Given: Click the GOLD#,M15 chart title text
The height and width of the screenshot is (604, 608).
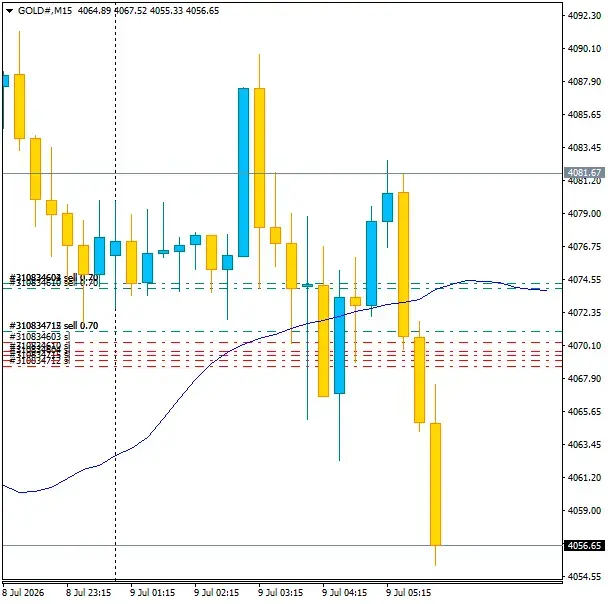Looking at the screenshot, I should click(45, 10).
